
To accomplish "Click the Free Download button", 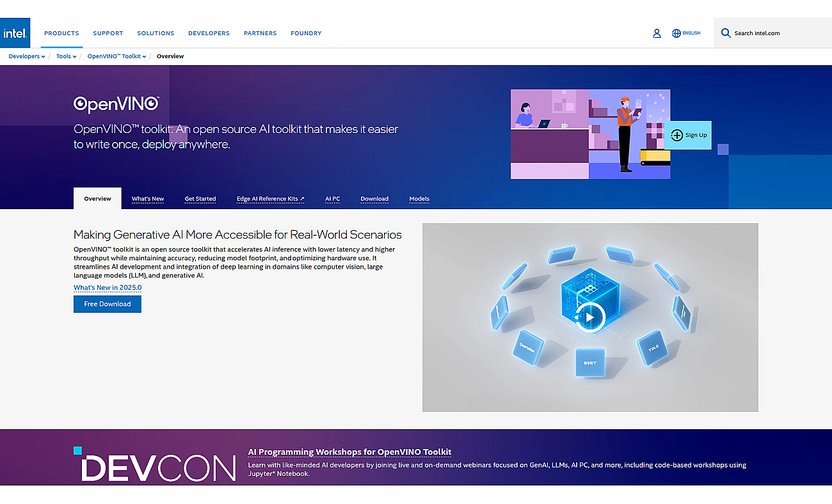I will pos(108,304).
